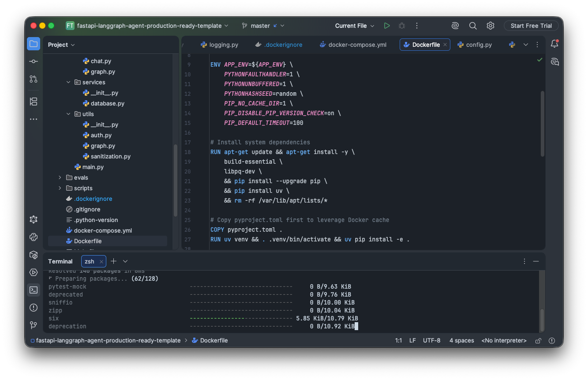Click the Start Free Trial button
Screen dimensions: 588x380
531,26
